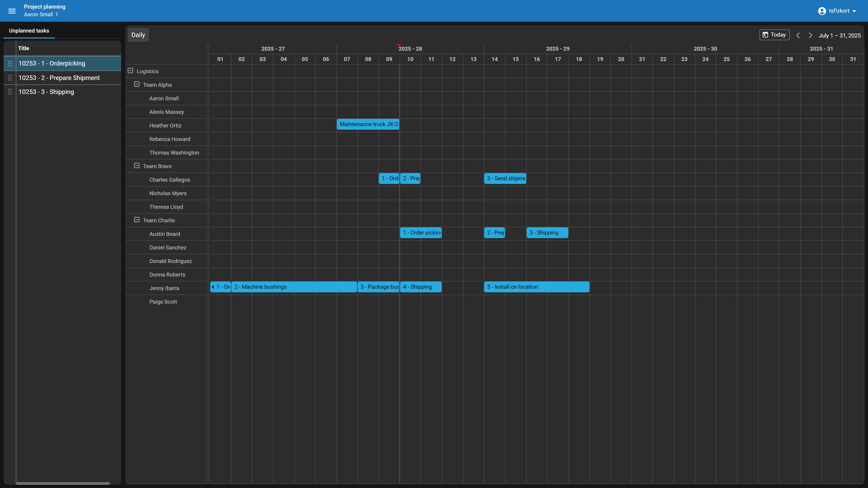Open Charles Gallegos' 1 - Ord task bar
The image size is (868, 488).
[x=389, y=178]
